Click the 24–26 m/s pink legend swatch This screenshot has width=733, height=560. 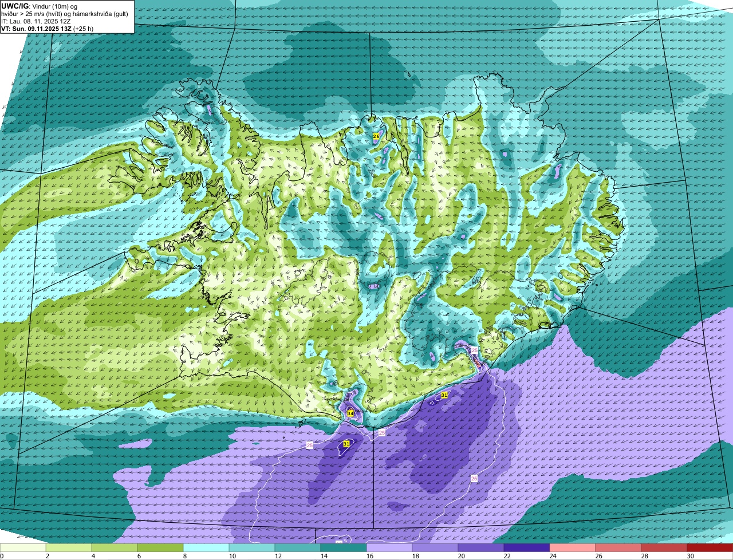573,548
